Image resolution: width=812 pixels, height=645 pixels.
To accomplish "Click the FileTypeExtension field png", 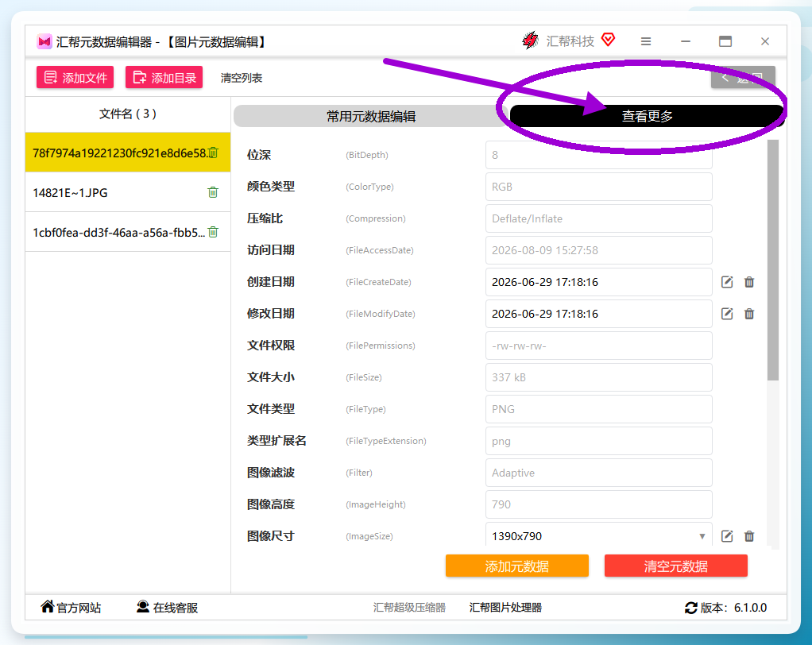I will [598, 441].
